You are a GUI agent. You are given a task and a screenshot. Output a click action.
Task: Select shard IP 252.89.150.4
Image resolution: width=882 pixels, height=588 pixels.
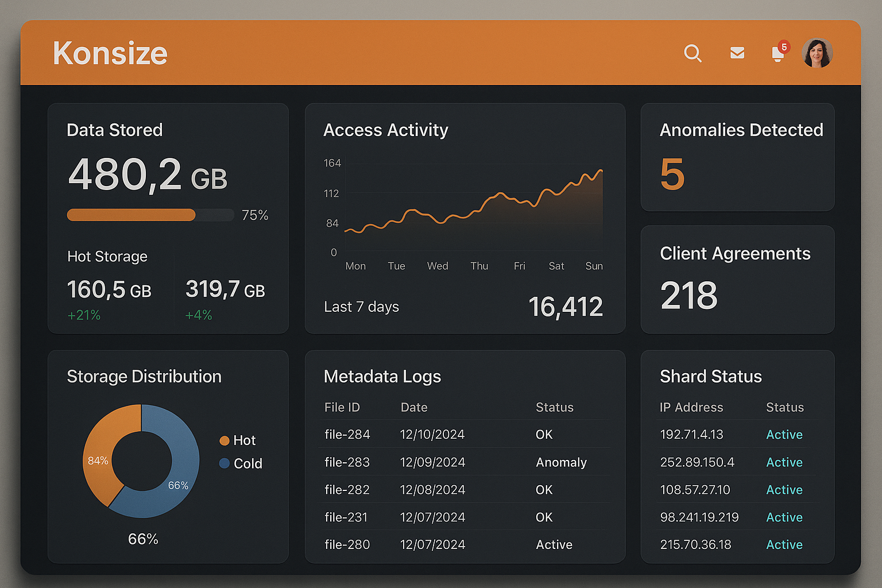pyautogui.click(x=697, y=462)
